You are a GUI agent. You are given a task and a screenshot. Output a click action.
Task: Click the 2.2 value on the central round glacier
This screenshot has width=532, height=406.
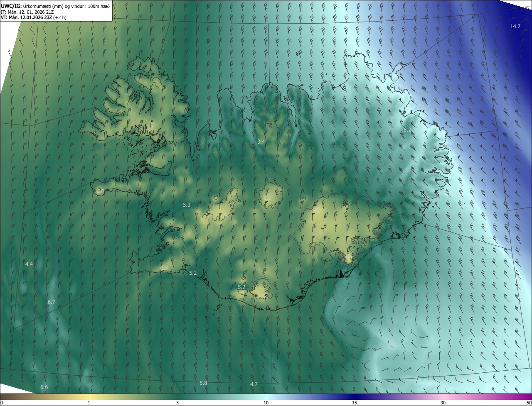point(268,198)
